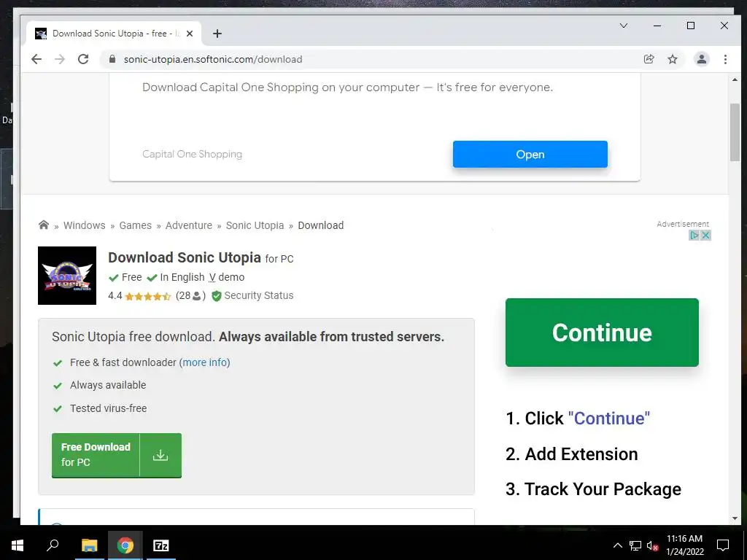The height and width of the screenshot is (560, 747).
Task: Go to Softonic home via breadcrumb icon
Action: click(44, 225)
